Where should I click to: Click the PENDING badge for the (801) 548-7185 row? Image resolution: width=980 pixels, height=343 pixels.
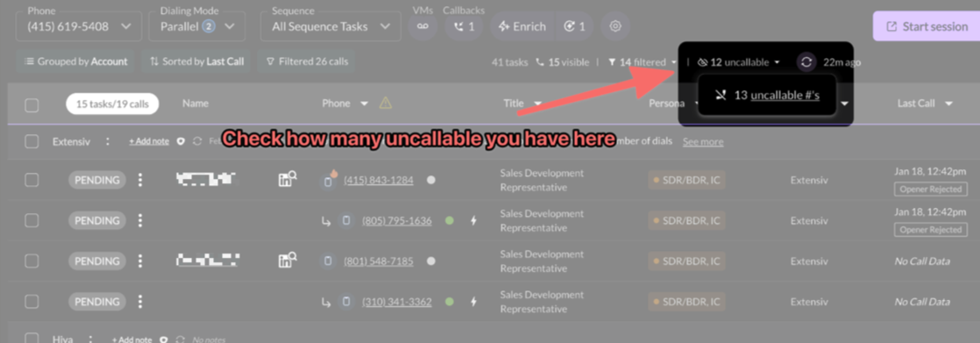pos(97,261)
